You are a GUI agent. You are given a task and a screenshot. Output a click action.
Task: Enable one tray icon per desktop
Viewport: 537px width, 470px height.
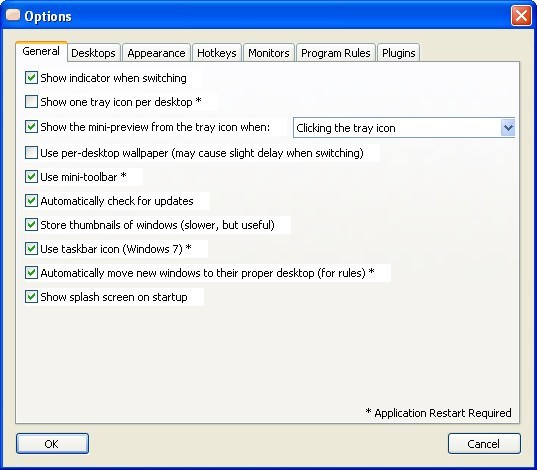click(31, 102)
